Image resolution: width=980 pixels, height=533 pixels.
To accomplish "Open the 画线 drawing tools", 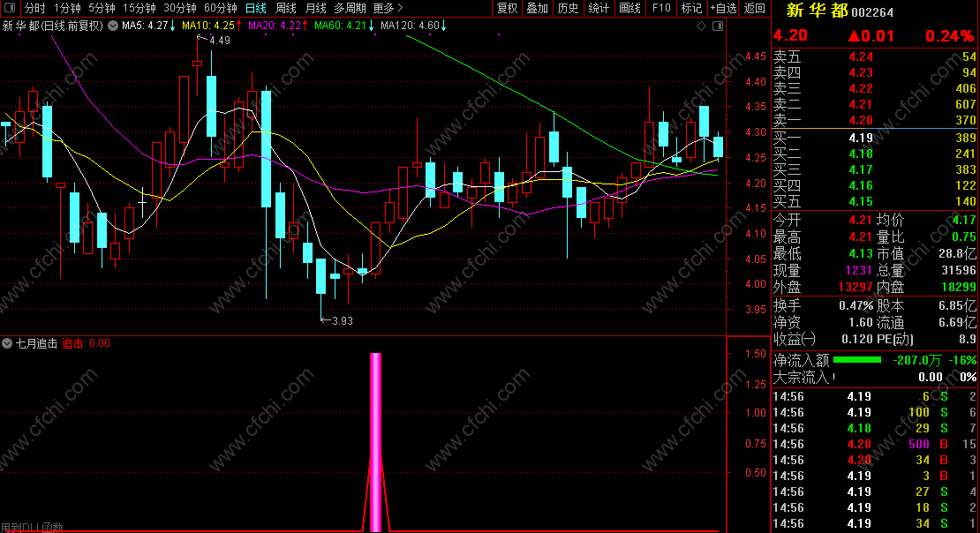I will pyautogui.click(x=630, y=8).
